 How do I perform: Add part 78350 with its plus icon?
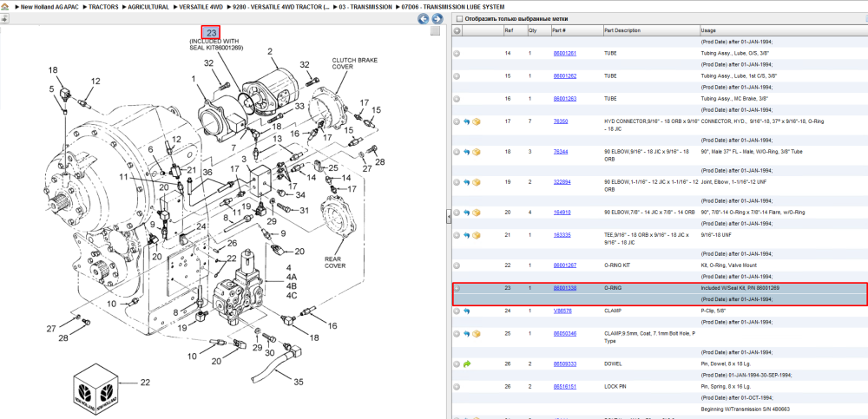point(457,121)
